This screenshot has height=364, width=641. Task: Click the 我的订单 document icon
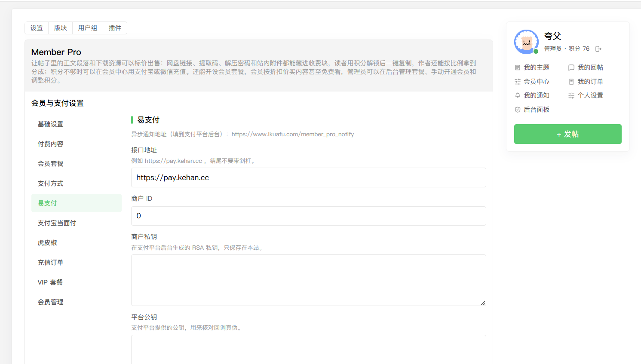(571, 82)
